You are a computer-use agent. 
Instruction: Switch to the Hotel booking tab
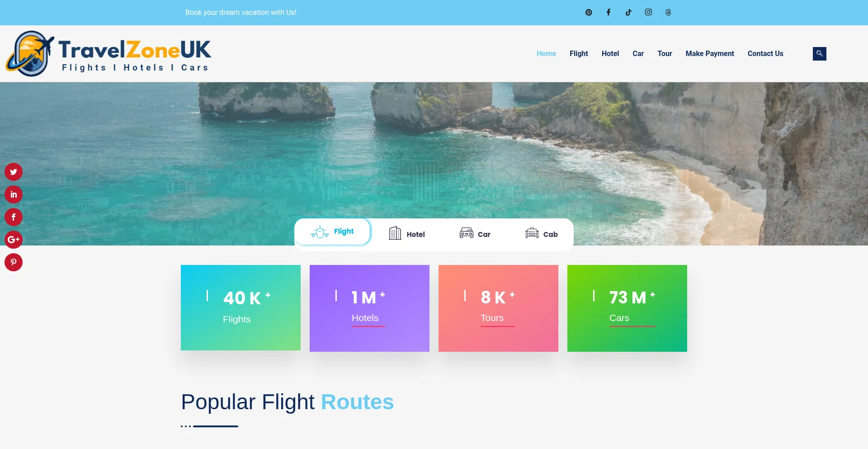click(407, 234)
